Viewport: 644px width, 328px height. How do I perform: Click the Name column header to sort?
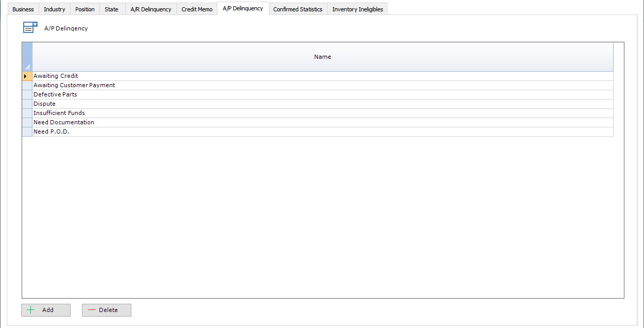[x=323, y=57]
